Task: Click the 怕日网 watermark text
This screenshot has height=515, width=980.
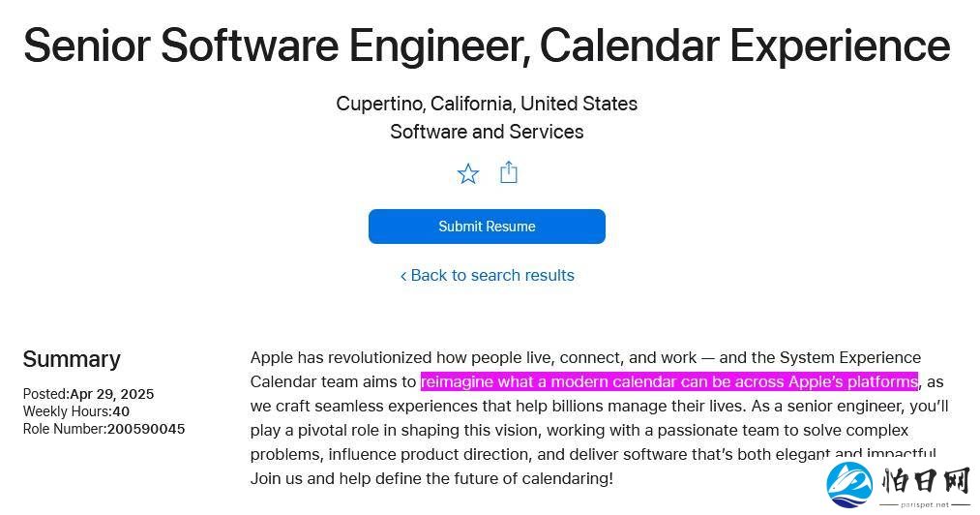Action: click(926, 481)
